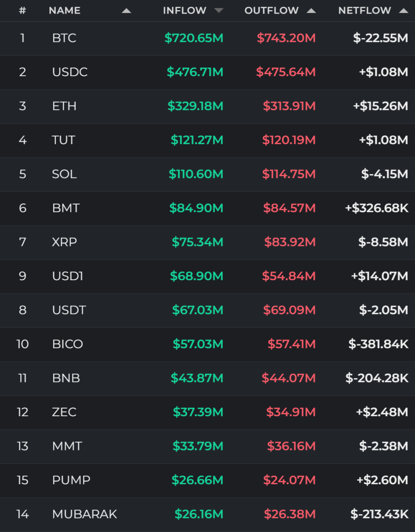The width and height of the screenshot is (415, 532).
Task: Open the MMT token row
Action: (207, 447)
